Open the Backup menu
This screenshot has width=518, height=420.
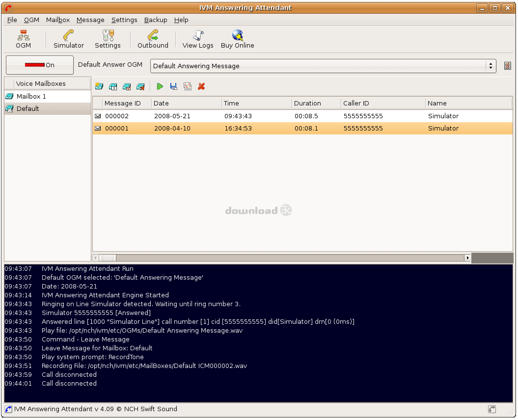tap(156, 20)
